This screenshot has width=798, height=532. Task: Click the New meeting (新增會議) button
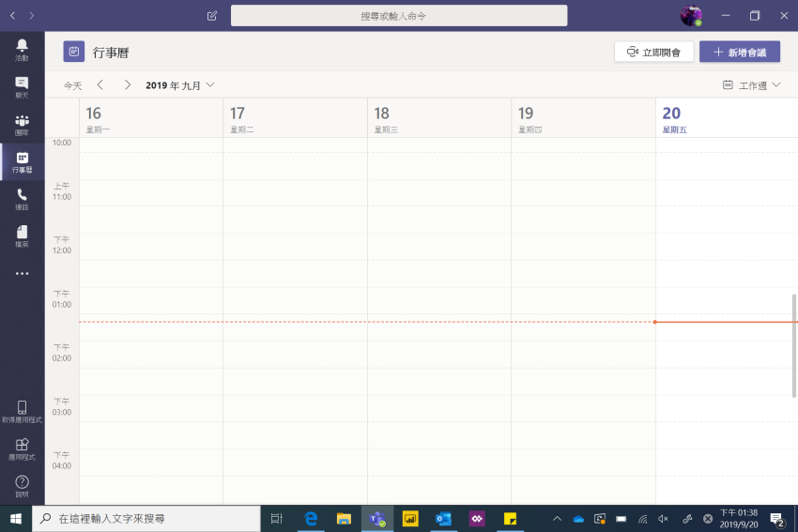(740, 52)
